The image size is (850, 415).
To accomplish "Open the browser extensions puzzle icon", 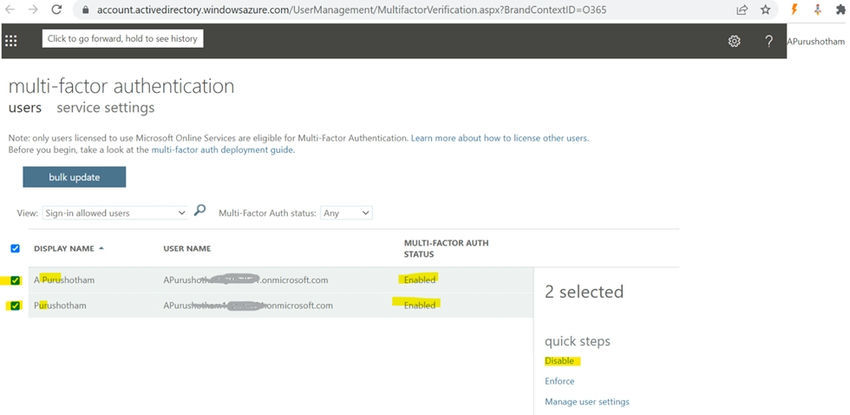I will click(x=841, y=9).
